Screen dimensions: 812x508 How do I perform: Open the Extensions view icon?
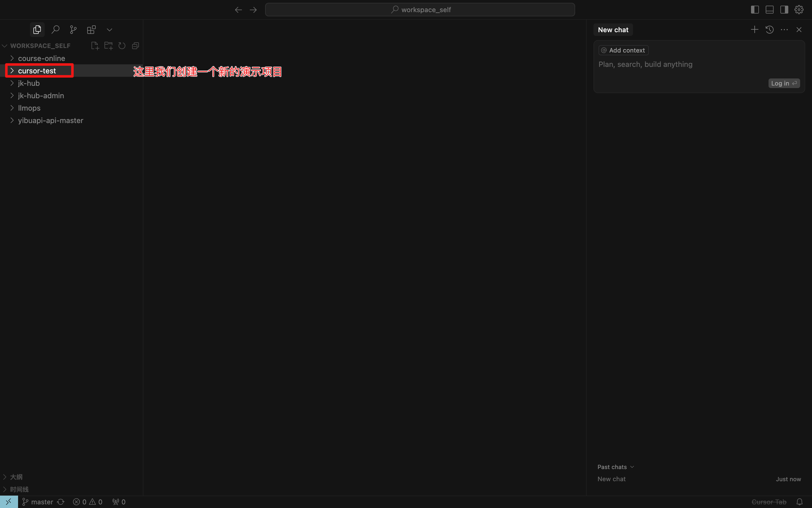tap(91, 30)
